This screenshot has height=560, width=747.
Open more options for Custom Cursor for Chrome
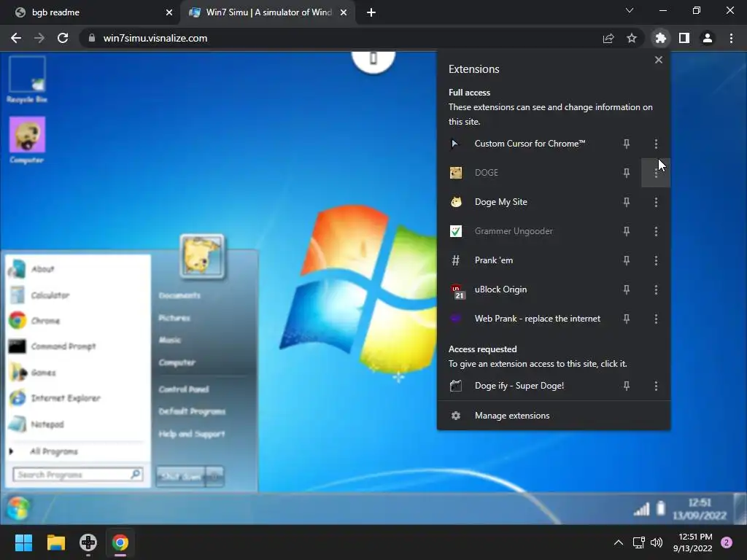[x=656, y=144]
